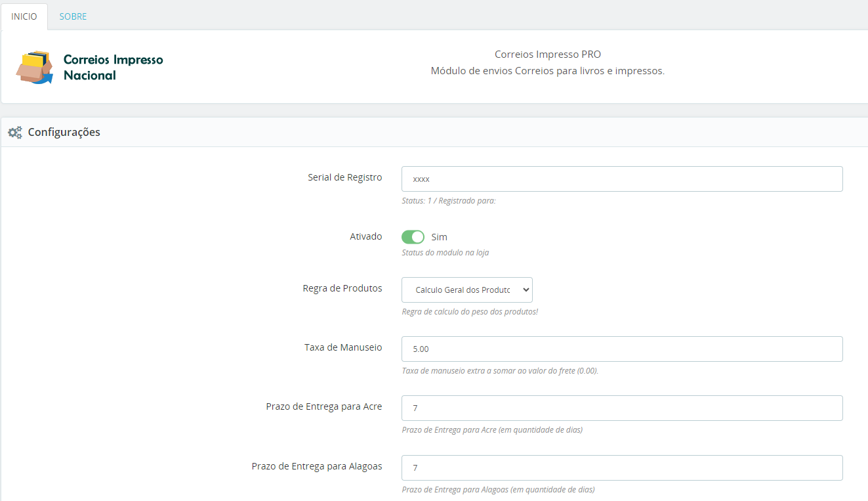Screen dimensions: 868x501
Task: Open the SOBRE tab
Action: coord(73,16)
